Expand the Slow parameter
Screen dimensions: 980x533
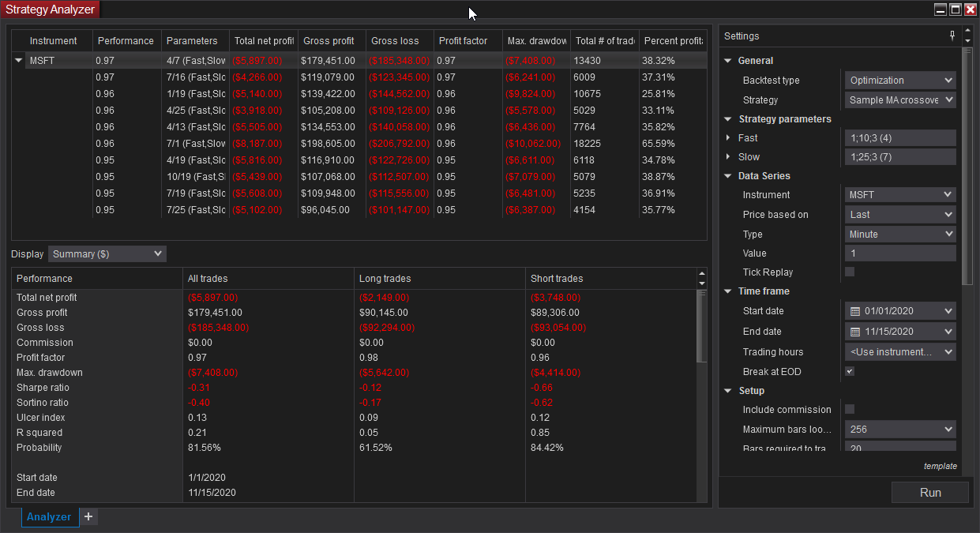click(728, 157)
